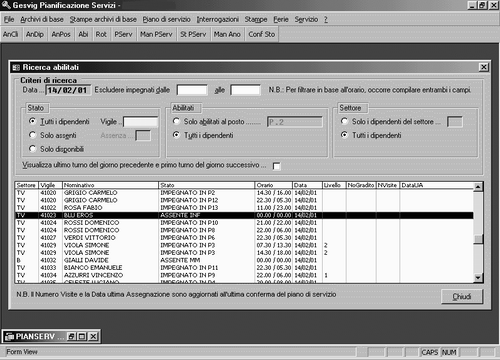Screen dimensions: 500x360
Task: Select the GIALLI DAVIDE row
Action: (244, 260)
